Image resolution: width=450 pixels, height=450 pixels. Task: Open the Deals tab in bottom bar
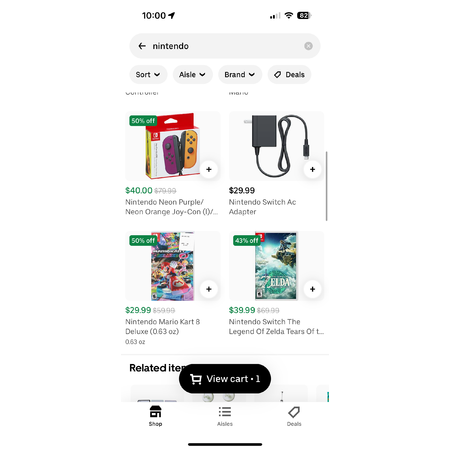click(x=294, y=416)
